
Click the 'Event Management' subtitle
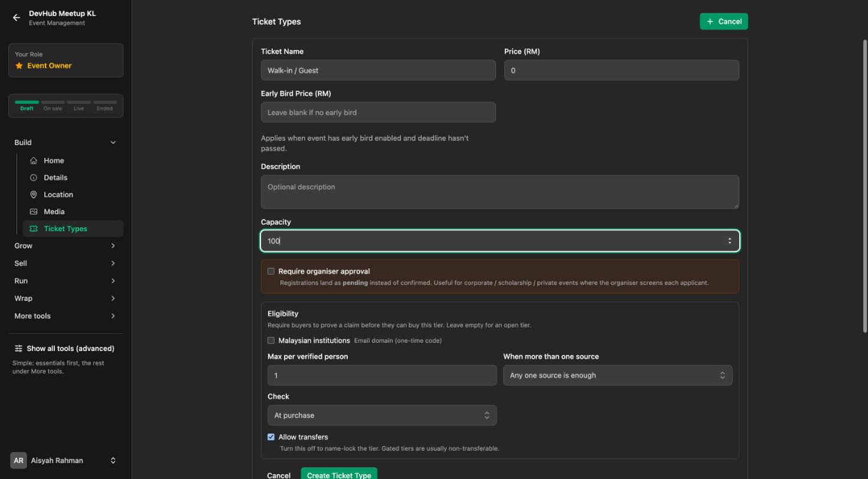click(57, 23)
